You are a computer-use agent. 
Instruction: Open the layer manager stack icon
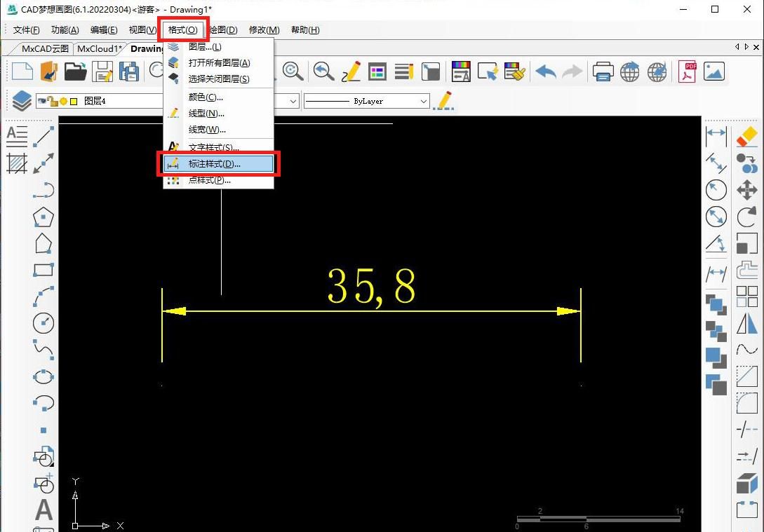(x=22, y=101)
